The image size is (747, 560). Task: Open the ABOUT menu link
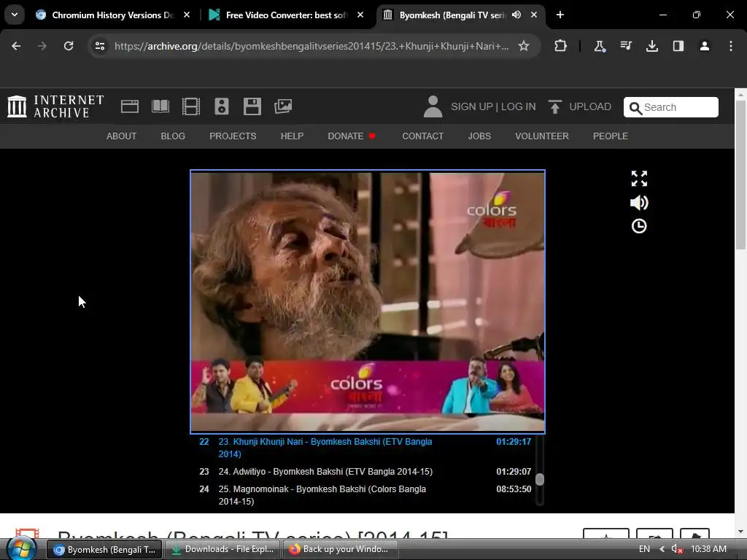122,136
